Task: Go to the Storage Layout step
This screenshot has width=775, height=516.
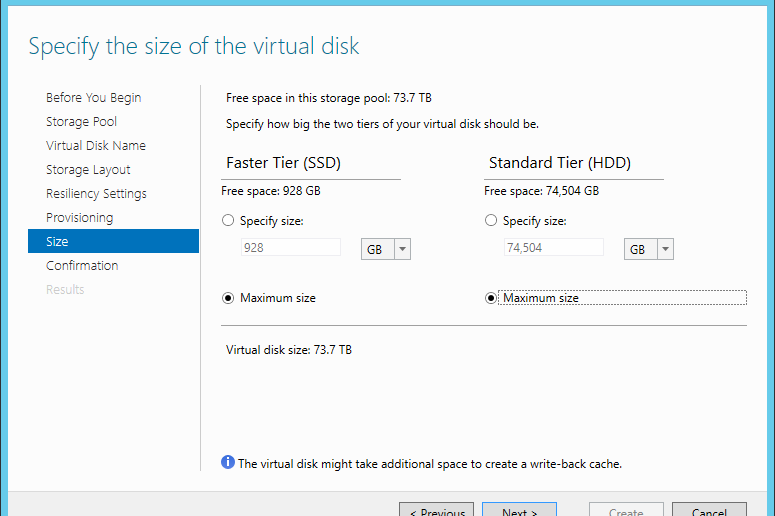Action: pos(88,170)
